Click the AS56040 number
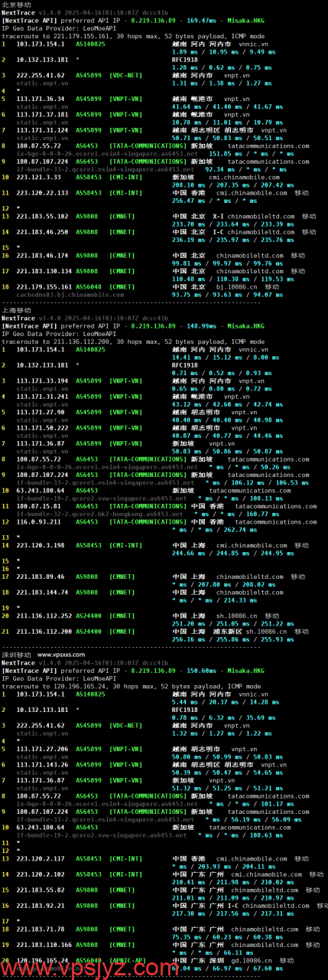The image size is (328, 980). pyautogui.click(x=90, y=960)
